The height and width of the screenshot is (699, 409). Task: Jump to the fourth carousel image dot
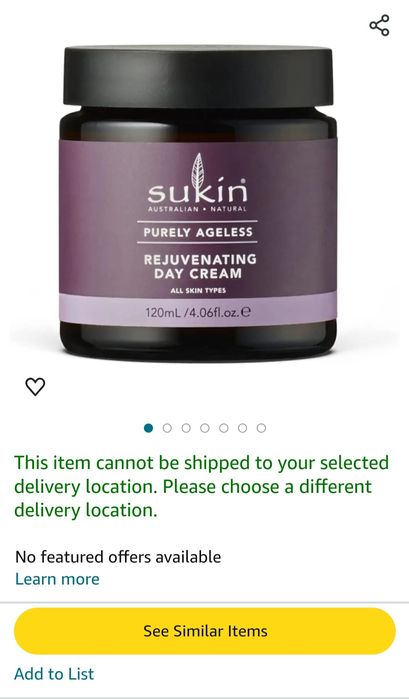click(205, 428)
